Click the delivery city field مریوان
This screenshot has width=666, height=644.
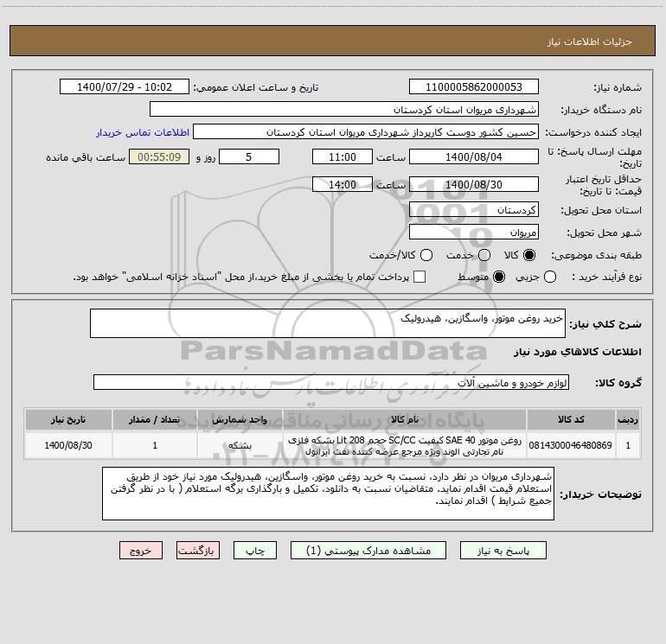(474, 233)
